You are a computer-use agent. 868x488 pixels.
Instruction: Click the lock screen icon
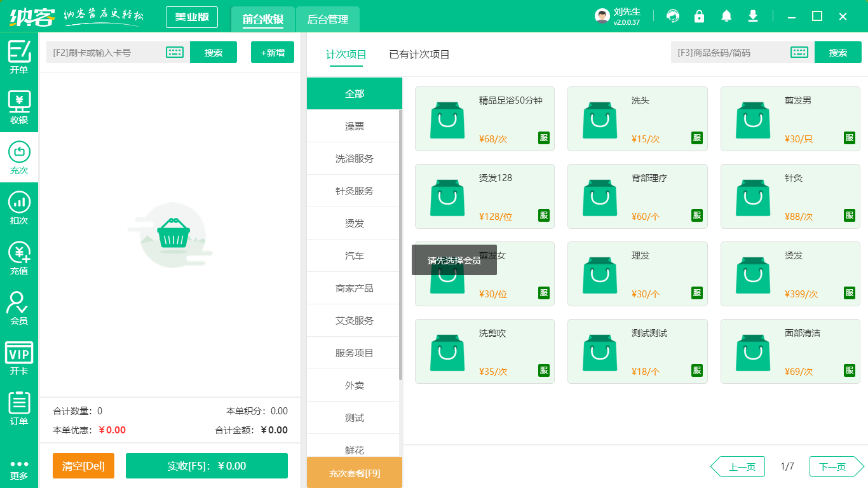click(x=699, y=16)
